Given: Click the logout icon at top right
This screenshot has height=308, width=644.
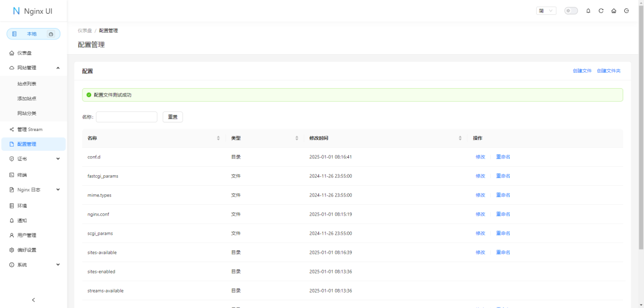Looking at the screenshot, I should pyautogui.click(x=626, y=11).
